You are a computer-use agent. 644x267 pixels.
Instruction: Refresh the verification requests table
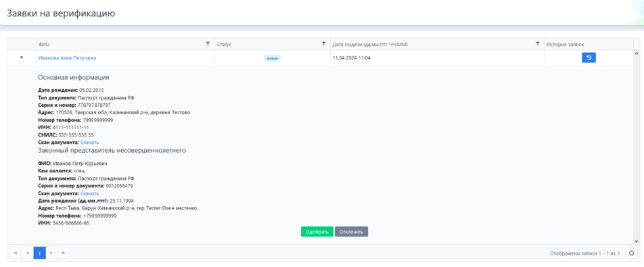click(x=631, y=253)
